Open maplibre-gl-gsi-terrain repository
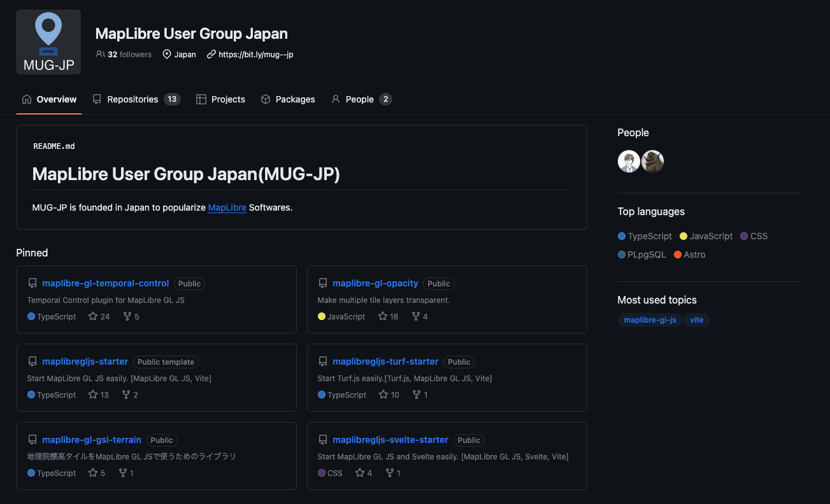This screenshot has height=504, width=830. (92, 440)
